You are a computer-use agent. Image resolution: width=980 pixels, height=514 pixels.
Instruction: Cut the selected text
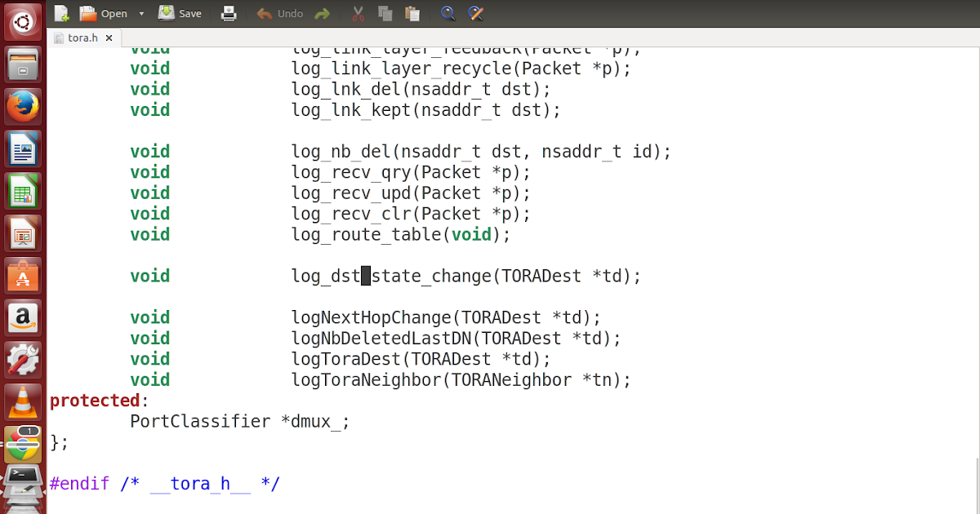click(x=359, y=13)
